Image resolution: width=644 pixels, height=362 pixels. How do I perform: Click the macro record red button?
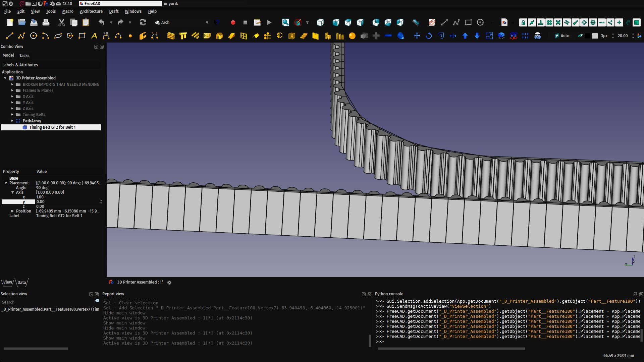233,22
